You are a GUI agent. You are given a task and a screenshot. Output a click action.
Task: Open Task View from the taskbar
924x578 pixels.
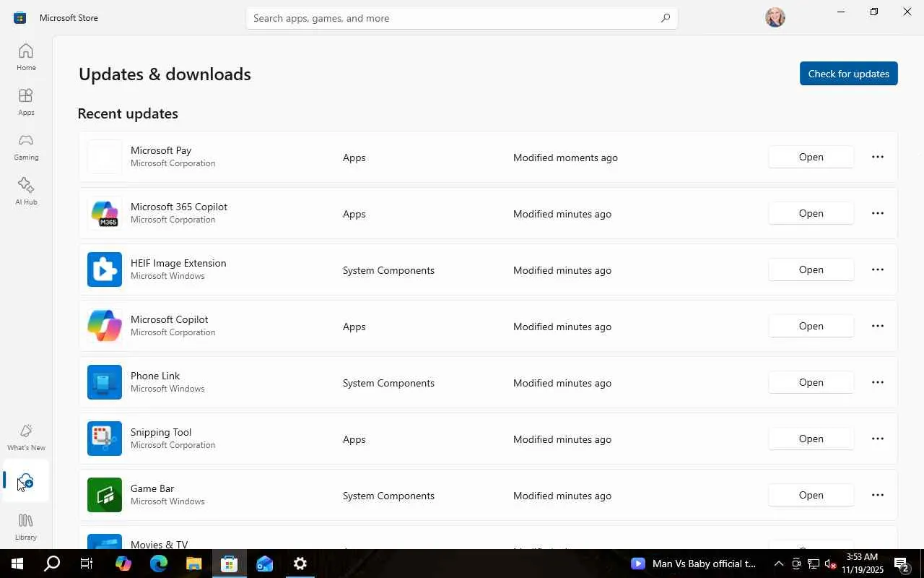87,564
